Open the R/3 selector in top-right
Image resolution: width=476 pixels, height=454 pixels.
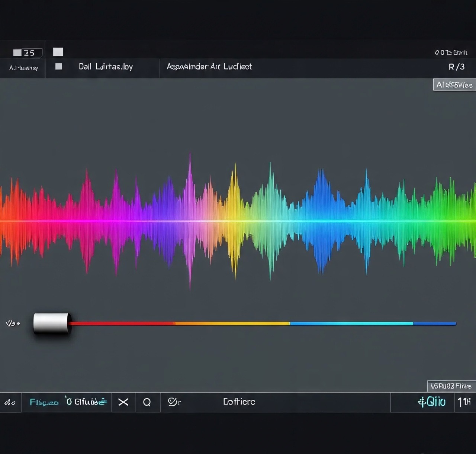(x=456, y=67)
